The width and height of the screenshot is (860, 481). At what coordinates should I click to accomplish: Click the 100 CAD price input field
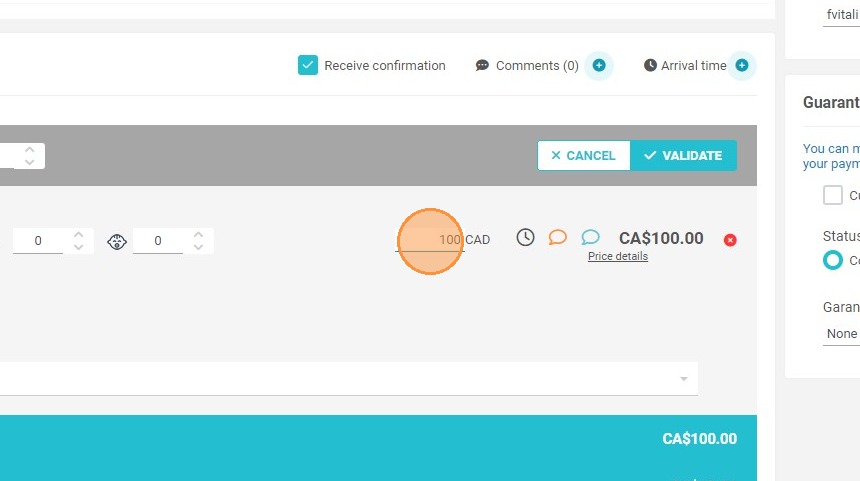429,240
